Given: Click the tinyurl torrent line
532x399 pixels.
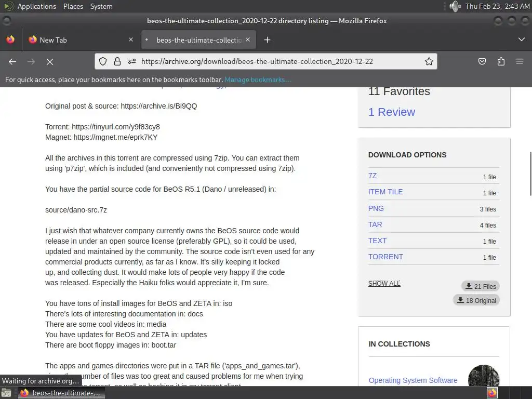Looking at the screenshot, I should [x=102, y=127].
